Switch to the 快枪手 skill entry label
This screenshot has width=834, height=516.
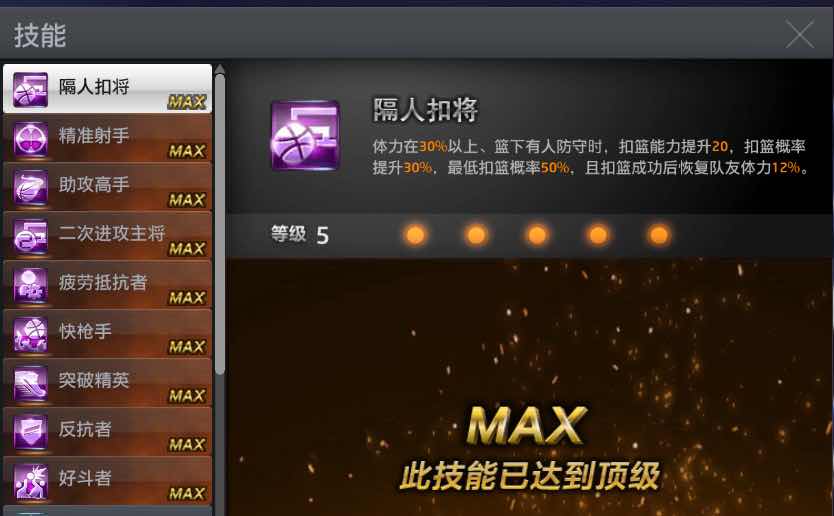tap(85, 331)
